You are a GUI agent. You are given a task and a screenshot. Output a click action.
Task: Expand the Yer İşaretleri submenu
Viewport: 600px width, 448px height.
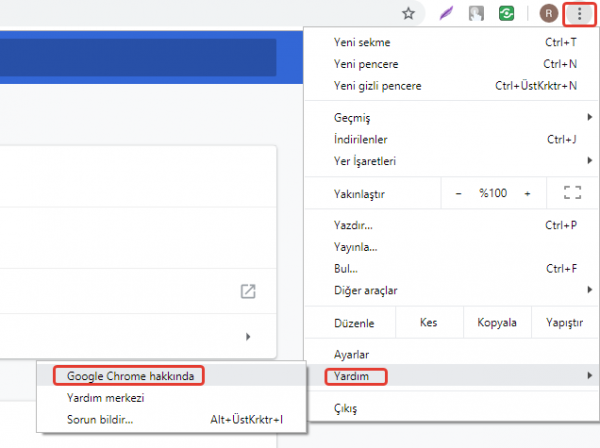tap(451, 161)
